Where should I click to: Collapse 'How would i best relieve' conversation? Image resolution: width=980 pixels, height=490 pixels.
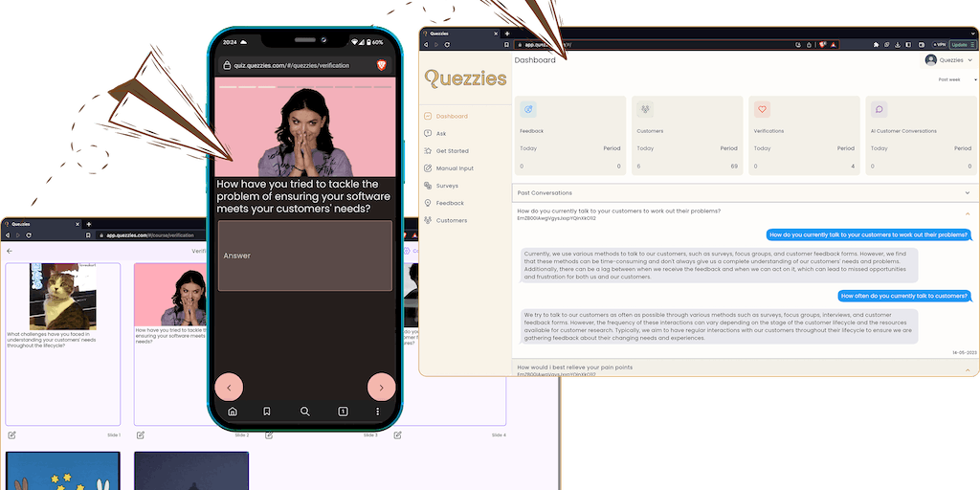(x=968, y=370)
